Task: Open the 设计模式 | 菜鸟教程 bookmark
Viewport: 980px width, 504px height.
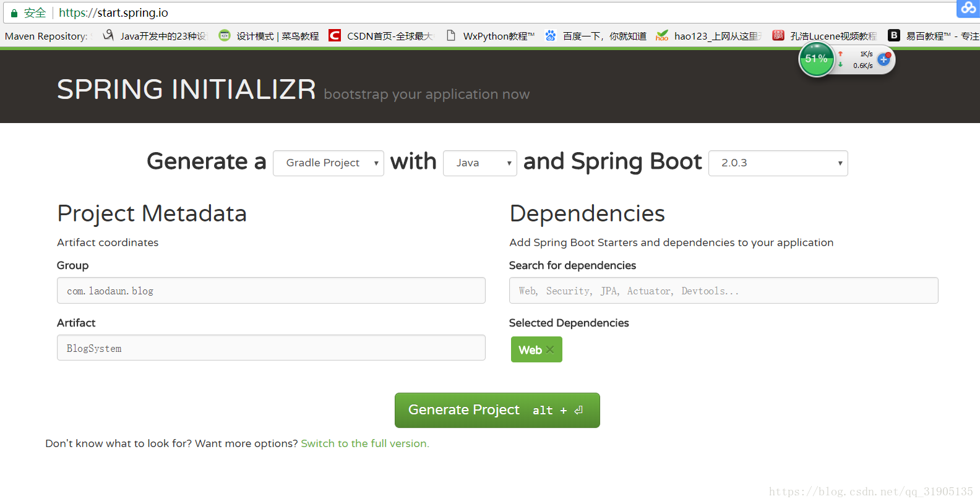Action: point(269,36)
